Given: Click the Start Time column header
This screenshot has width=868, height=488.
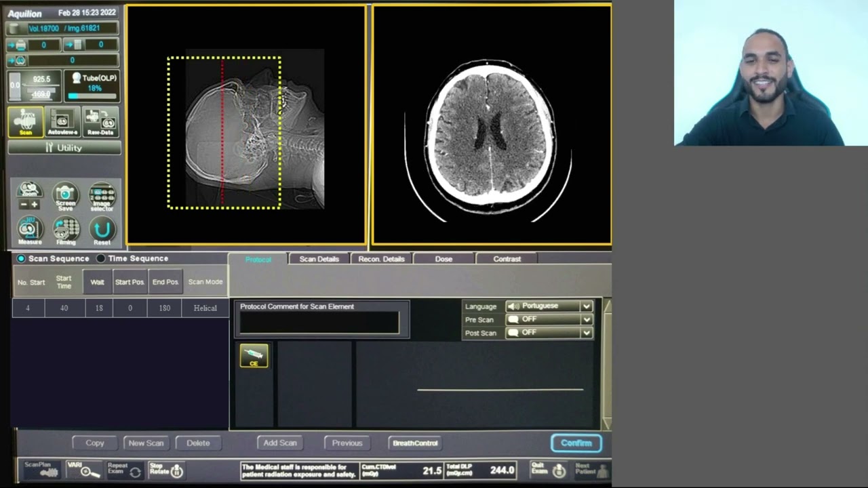Looking at the screenshot, I should pos(64,282).
